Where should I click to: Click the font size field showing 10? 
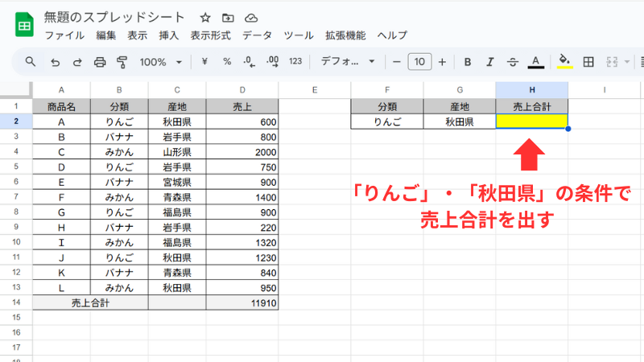pos(419,62)
